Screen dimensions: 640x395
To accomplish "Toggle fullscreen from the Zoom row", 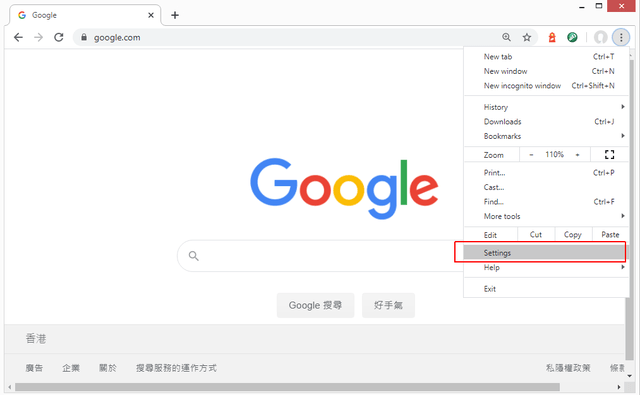I will pyautogui.click(x=609, y=154).
